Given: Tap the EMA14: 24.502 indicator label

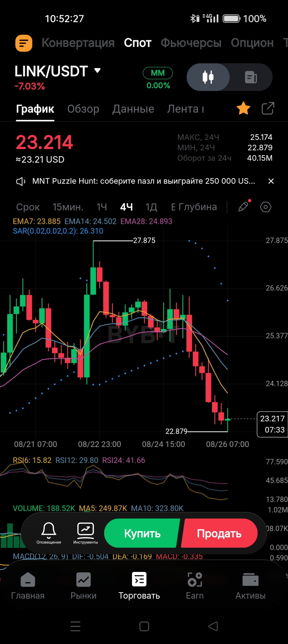Looking at the screenshot, I should tap(90, 221).
